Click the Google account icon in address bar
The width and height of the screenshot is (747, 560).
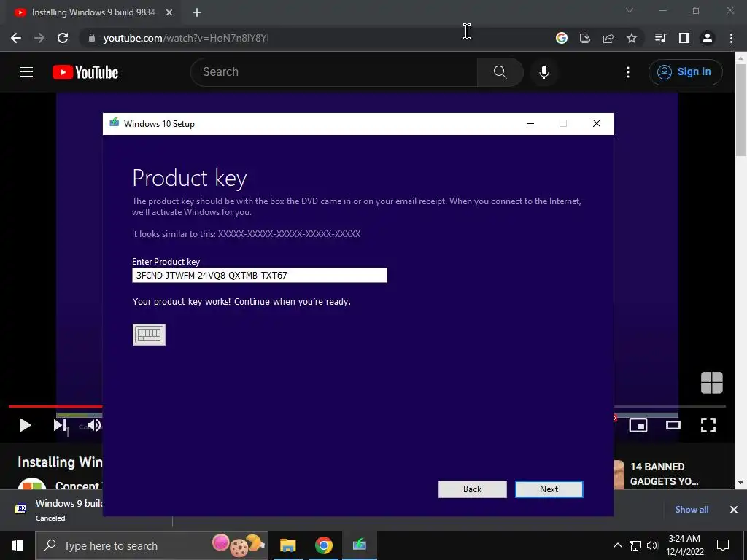[562, 38]
